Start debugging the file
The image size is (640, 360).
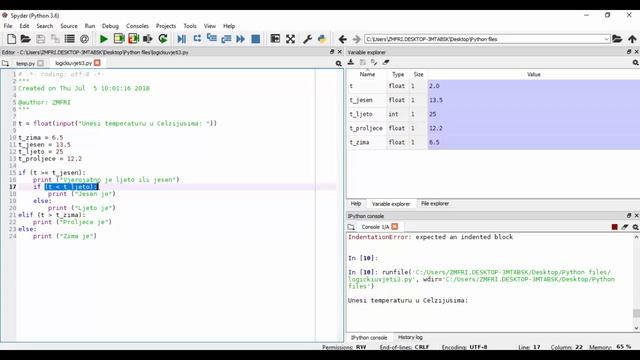pyautogui.click(x=182, y=39)
